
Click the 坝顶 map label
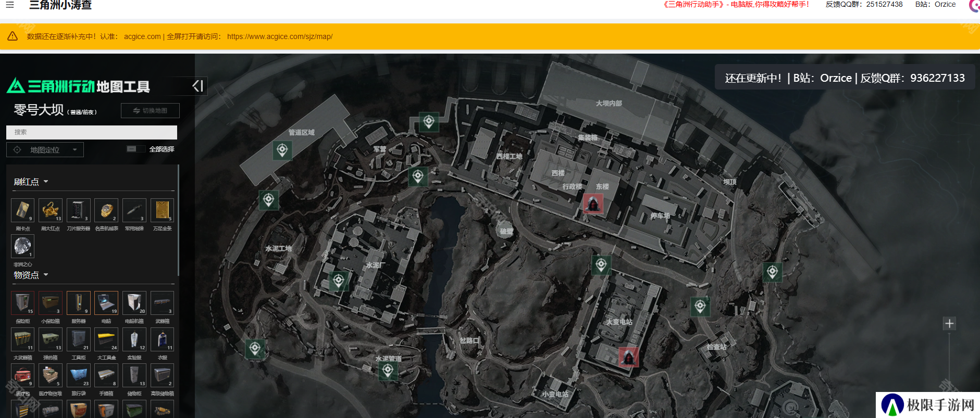(730, 182)
